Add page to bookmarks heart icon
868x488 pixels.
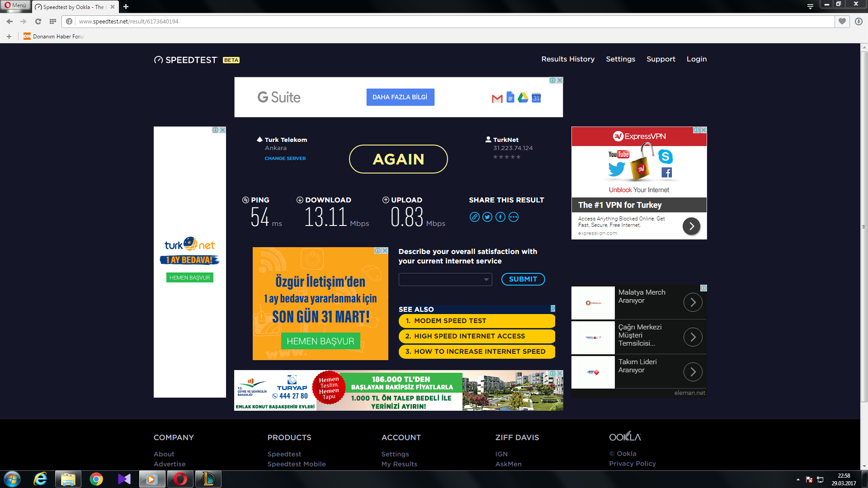pos(842,21)
